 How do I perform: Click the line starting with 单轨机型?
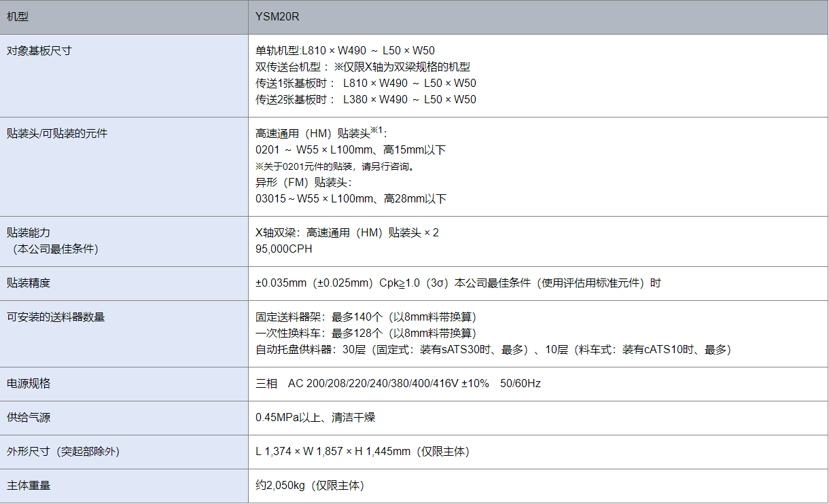coord(345,51)
